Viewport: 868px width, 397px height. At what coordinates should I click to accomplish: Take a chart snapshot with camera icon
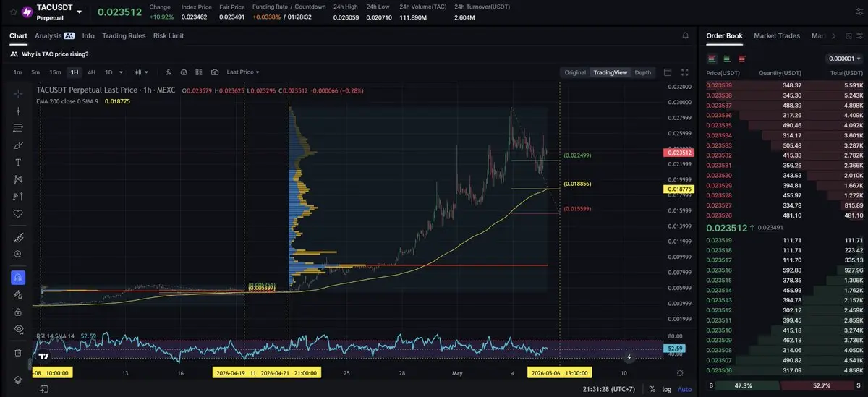215,72
